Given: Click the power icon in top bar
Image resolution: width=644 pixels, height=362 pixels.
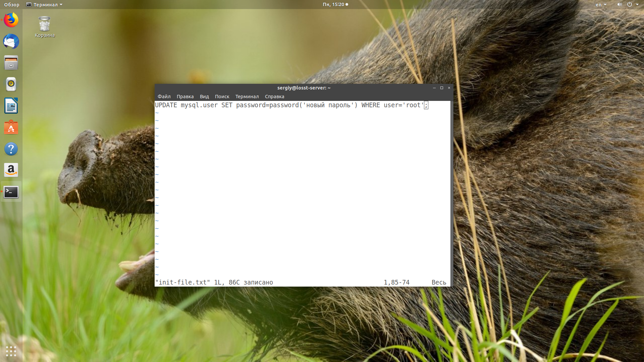Looking at the screenshot, I should (x=629, y=4).
